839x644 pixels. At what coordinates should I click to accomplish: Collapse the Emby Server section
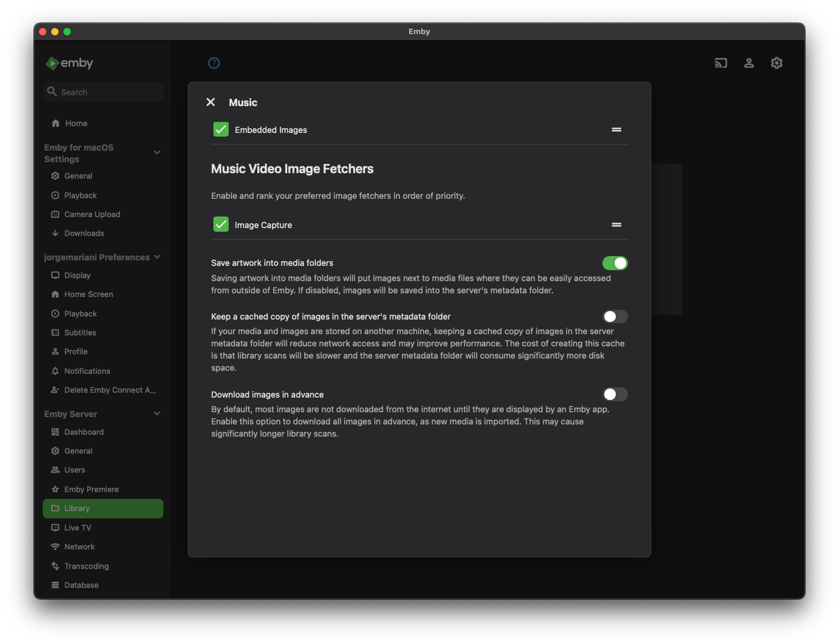tap(157, 414)
